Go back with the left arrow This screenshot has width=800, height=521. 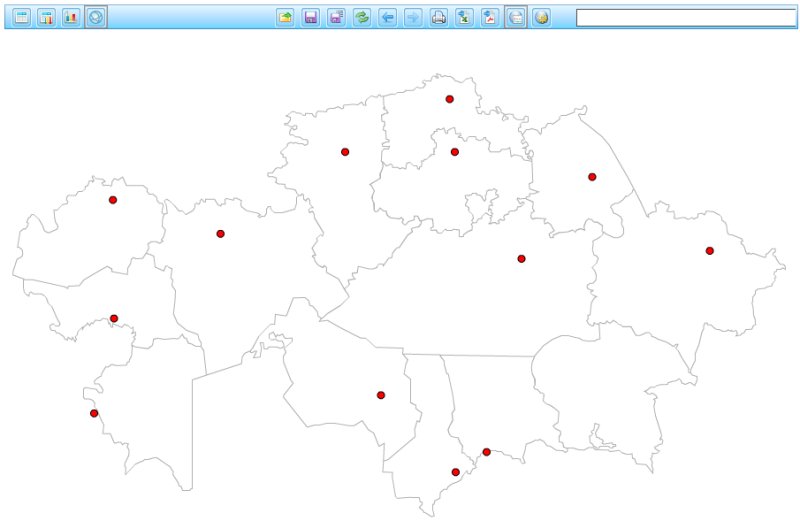click(388, 17)
